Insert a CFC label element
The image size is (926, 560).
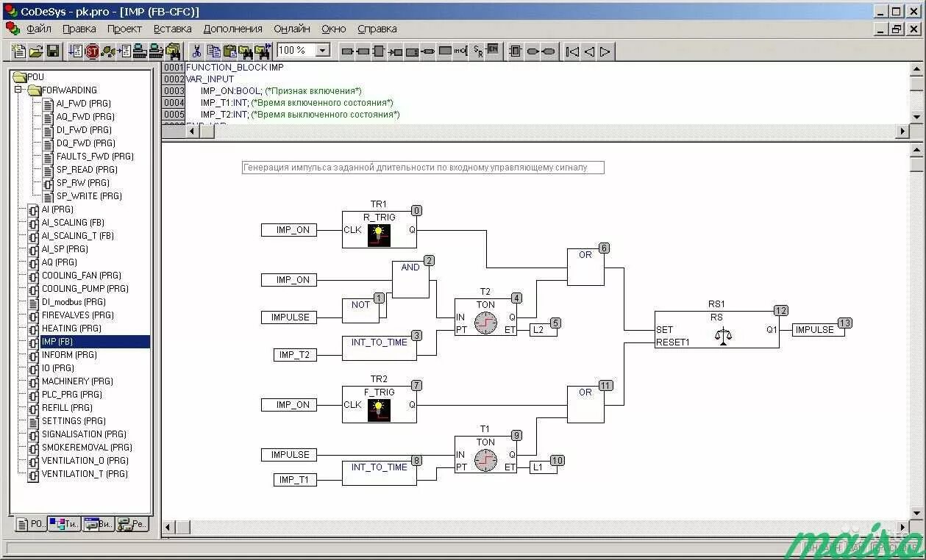(412, 51)
